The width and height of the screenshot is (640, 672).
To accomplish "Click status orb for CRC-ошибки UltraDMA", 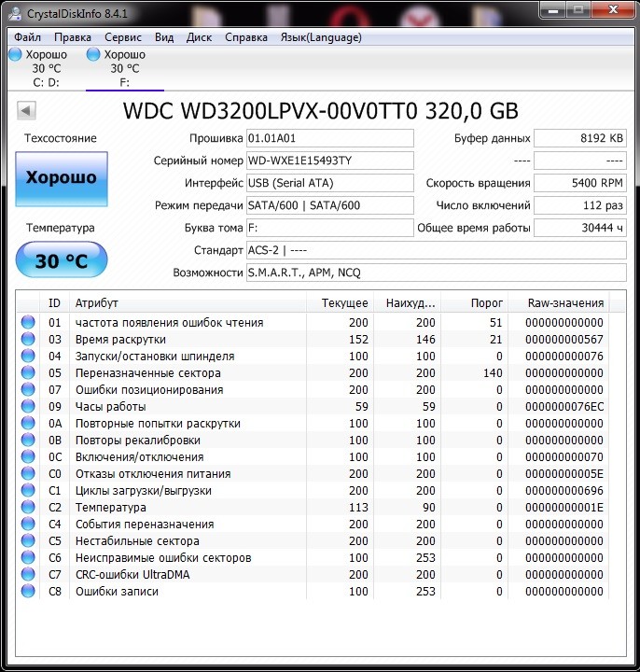I will tap(28, 574).
